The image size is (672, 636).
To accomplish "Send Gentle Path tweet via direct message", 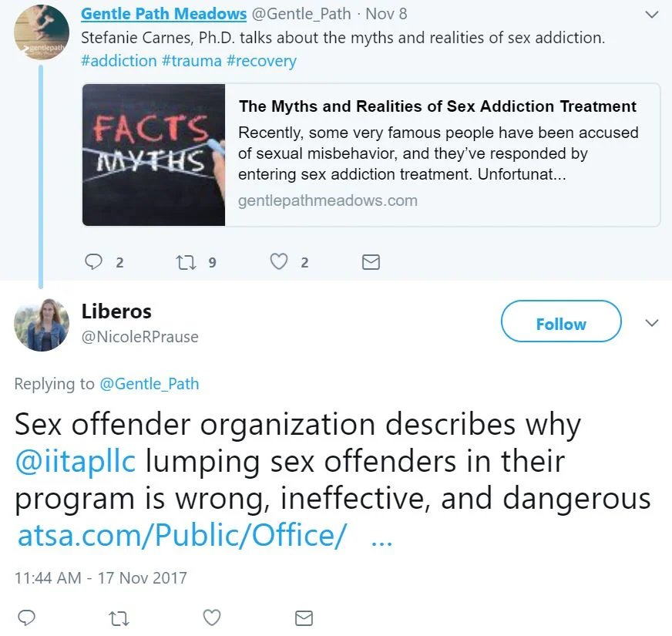I will (371, 262).
